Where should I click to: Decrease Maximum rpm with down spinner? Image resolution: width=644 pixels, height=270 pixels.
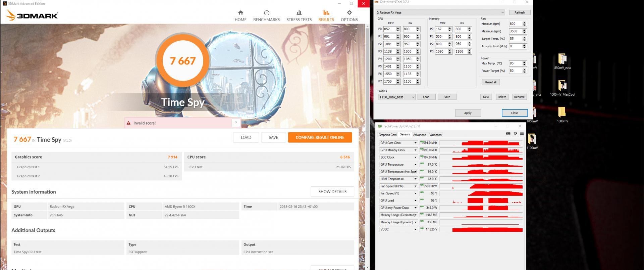pyautogui.click(x=525, y=33)
